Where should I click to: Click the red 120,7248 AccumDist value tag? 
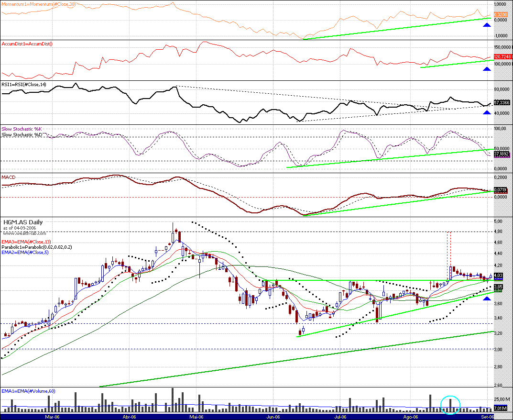[502, 56]
